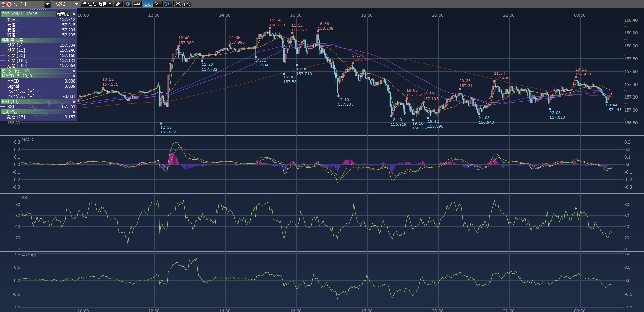Screen dimensions: 644x312
Task: Click the chart display settings icon
Action: tap(168, 4)
